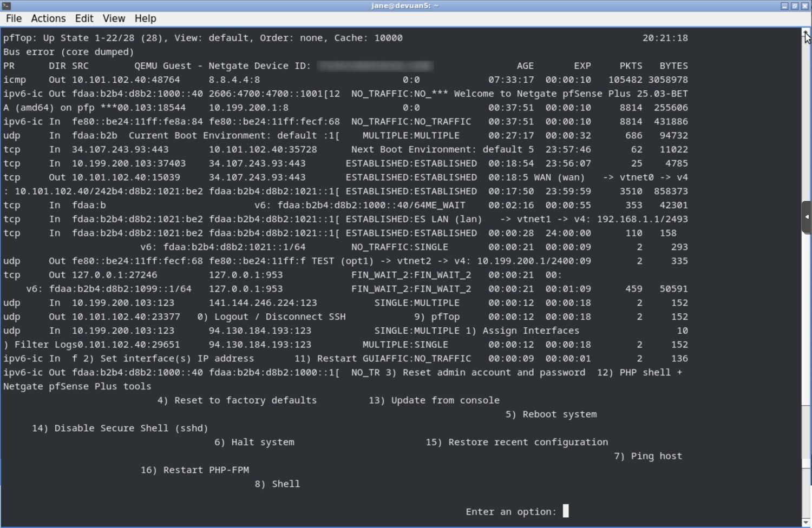Click the 'Enter an option:' prompt cursor
The image size is (812, 528).
(566, 511)
